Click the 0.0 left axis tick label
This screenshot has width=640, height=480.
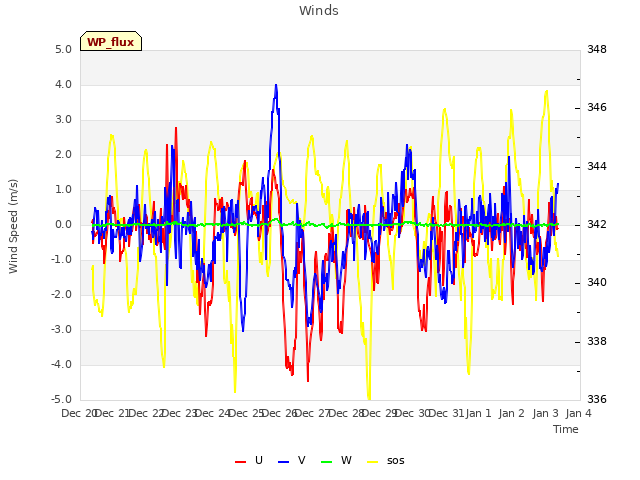point(63,224)
